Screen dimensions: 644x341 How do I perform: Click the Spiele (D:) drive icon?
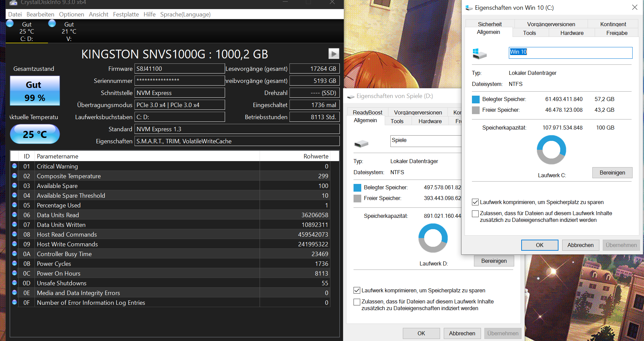point(361,144)
